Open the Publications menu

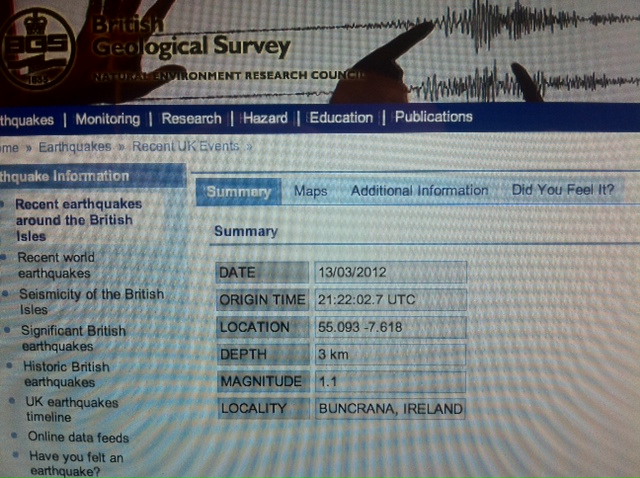pos(433,117)
